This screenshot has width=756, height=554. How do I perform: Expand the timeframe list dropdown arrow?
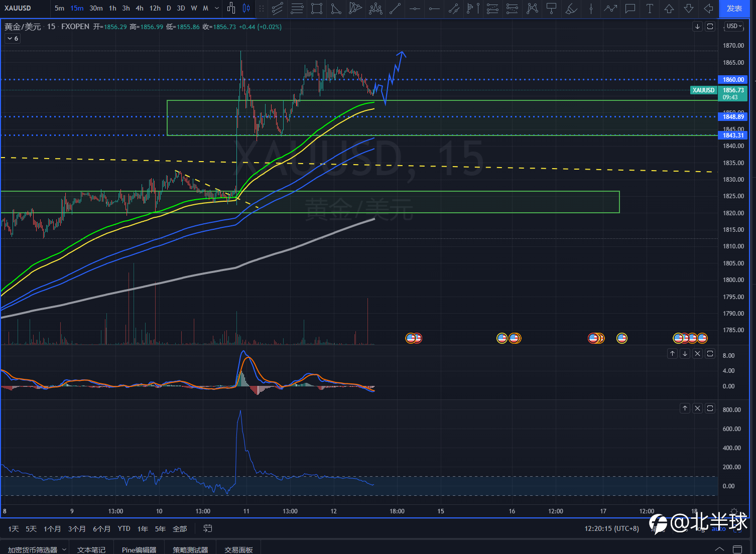click(x=217, y=8)
